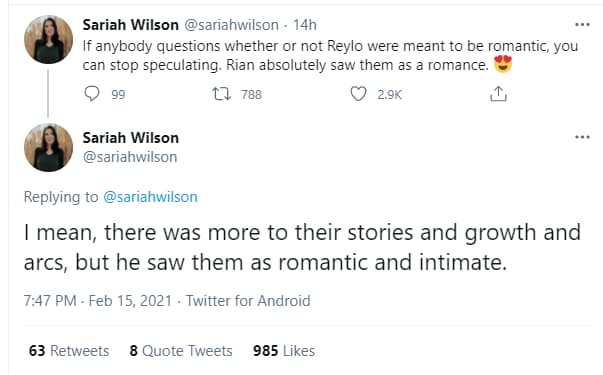Retweet the first tweet via retweet icon
This screenshot has height=375, width=603.
tap(222, 93)
